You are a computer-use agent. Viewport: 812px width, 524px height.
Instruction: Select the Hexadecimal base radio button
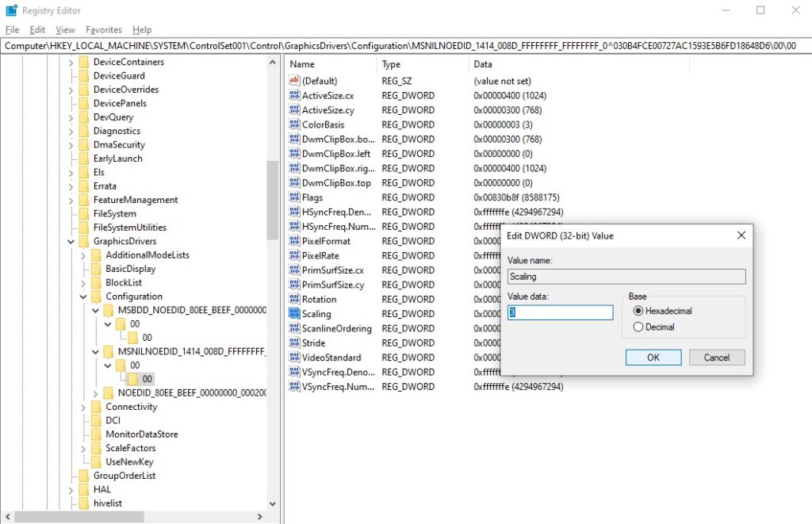638,311
